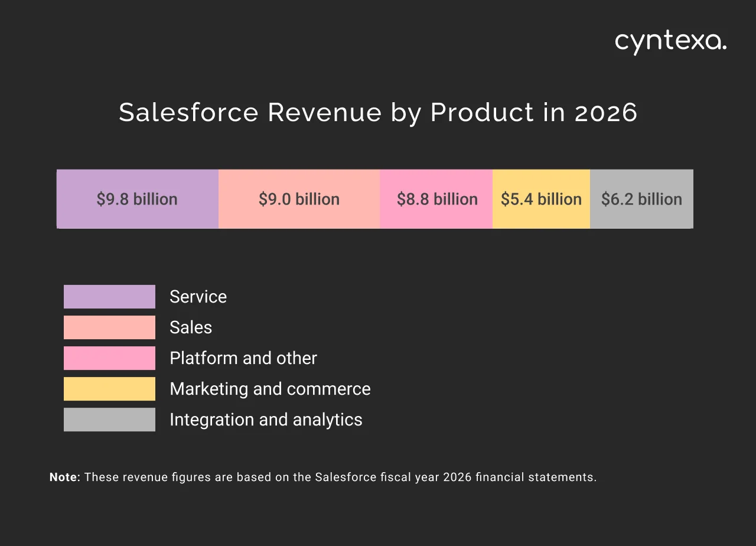The image size is (756, 546).
Task: Click the $6.2 billion gray bar segment
Action: pos(641,199)
